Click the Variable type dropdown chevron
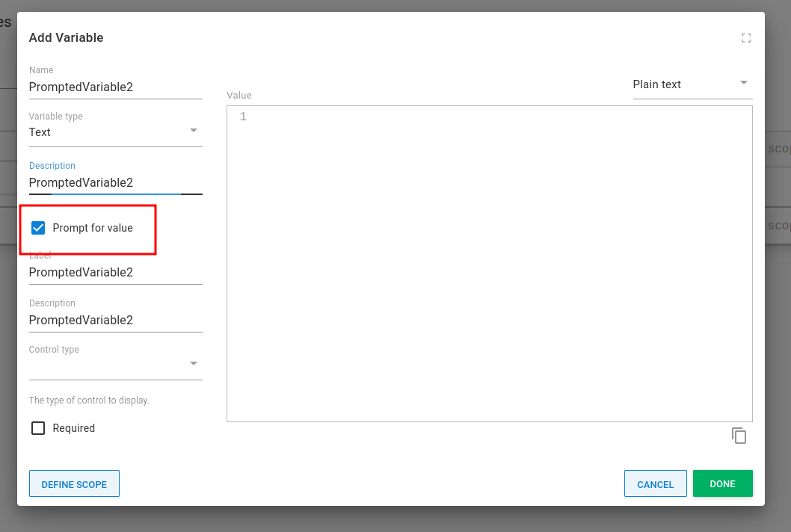Viewport: 791px width, 532px height. click(194, 130)
